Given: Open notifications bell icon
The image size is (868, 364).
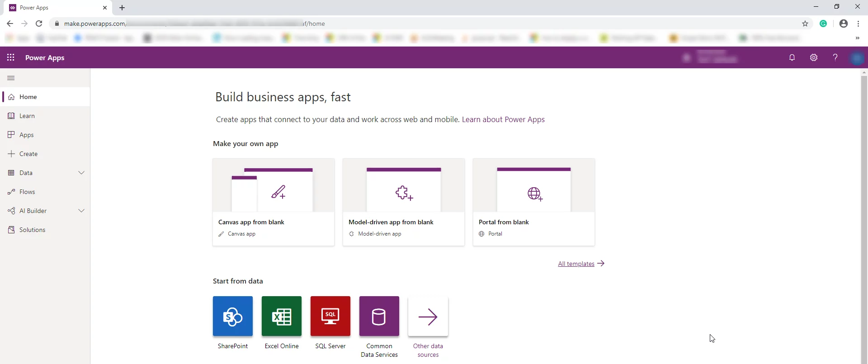Looking at the screenshot, I should pos(792,57).
